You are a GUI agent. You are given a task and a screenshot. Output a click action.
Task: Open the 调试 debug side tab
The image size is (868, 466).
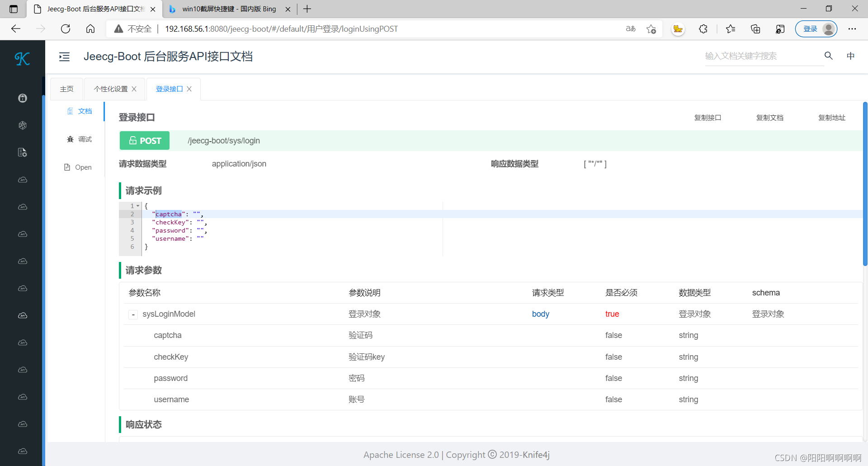80,139
